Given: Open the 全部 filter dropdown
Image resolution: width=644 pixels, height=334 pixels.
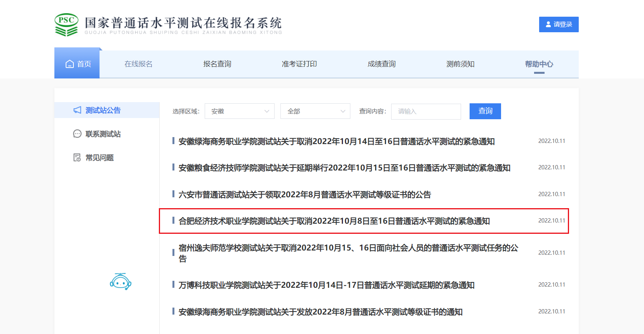Looking at the screenshot, I should [315, 111].
